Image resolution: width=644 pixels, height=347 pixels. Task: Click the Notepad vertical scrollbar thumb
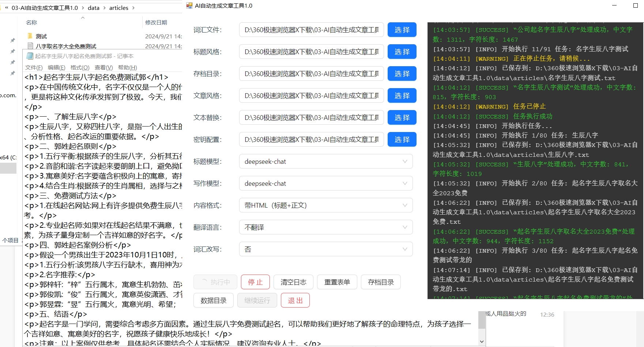(x=482, y=320)
